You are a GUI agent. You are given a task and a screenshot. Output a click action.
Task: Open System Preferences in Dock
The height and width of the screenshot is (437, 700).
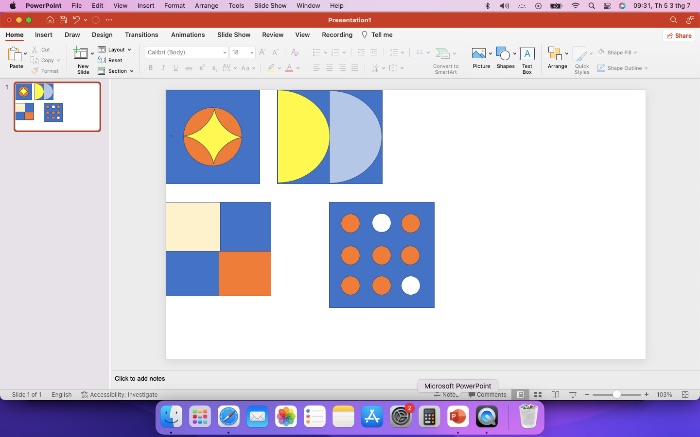[400, 417]
